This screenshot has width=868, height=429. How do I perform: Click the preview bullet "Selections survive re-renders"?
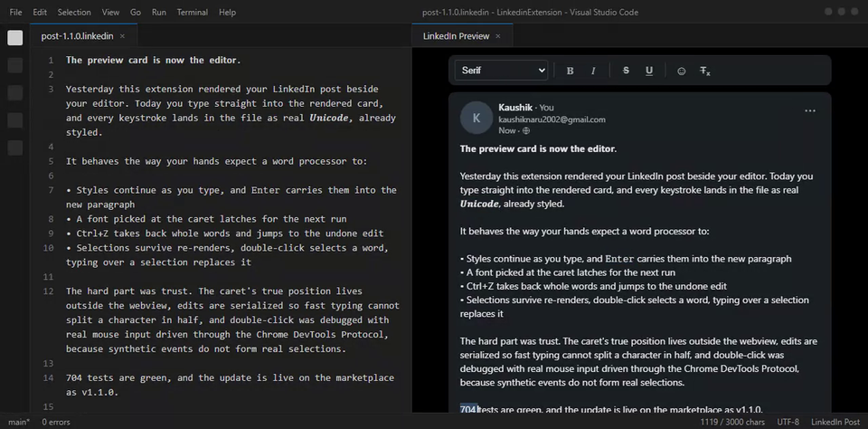point(635,307)
